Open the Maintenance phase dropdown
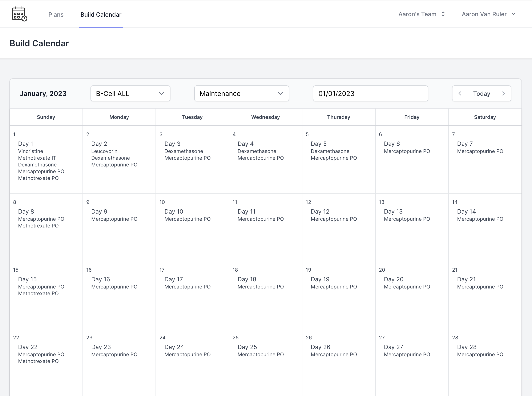Screen dimensions: 532x396 (241, 93)
